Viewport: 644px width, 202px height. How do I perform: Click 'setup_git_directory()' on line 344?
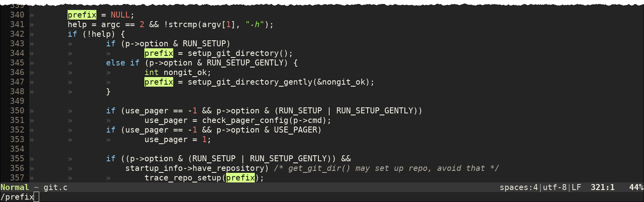pyautogui.click(x=238, y=53)
